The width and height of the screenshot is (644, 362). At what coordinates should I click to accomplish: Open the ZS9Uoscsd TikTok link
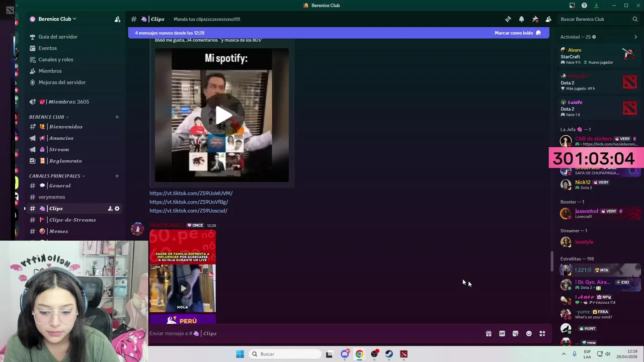click(188, 211)
